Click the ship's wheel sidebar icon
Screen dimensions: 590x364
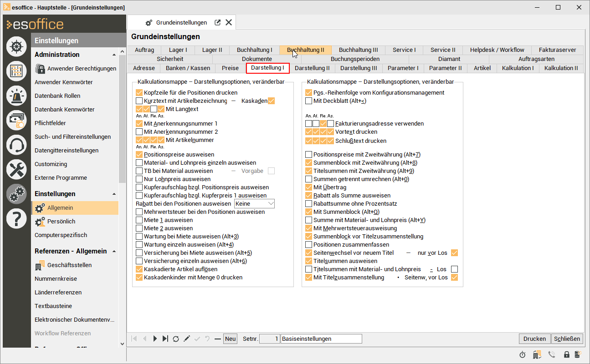[16, 46]
